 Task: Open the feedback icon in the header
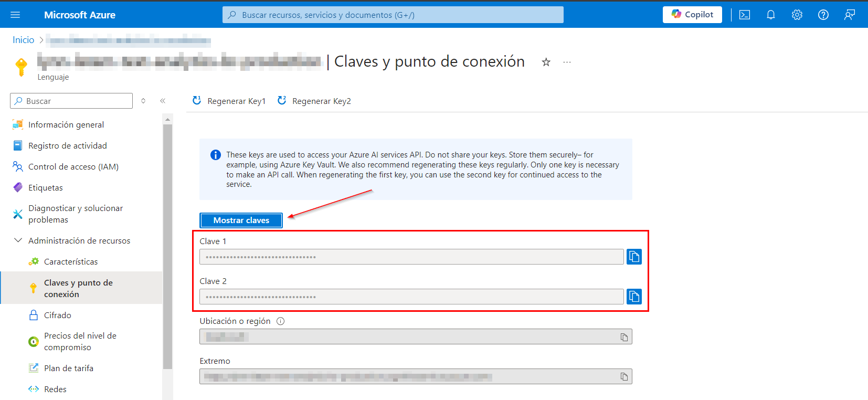(x=850, y=15)
